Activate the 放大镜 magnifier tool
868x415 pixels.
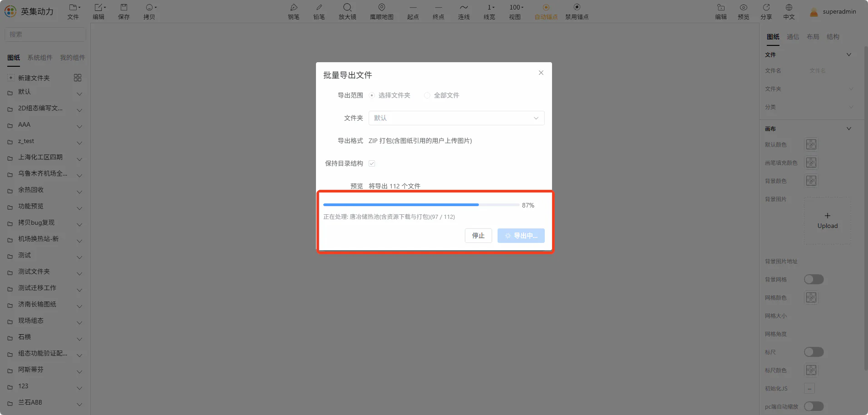tap(347, 12)
